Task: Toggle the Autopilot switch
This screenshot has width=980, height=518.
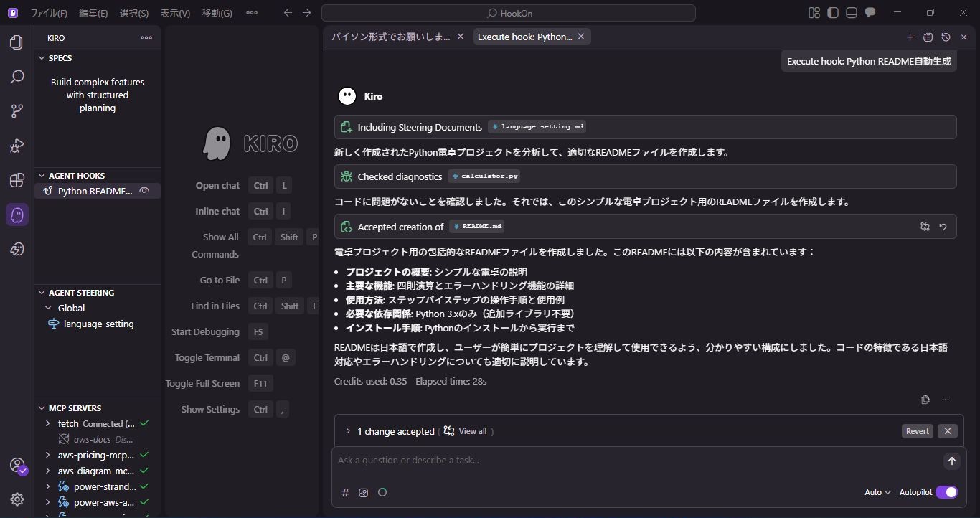Action: coord(946,492)
